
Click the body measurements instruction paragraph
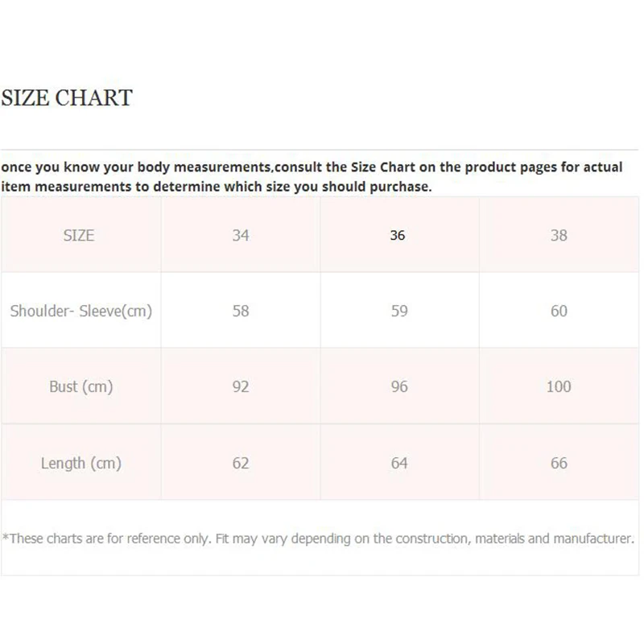tap(312, 177)
